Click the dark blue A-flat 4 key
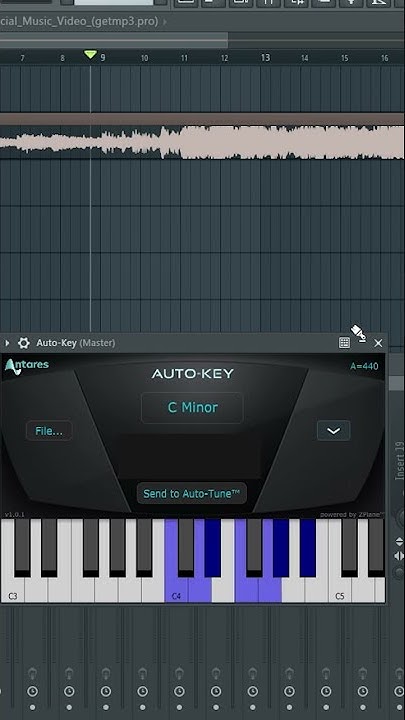The image size is (405, 720). 281,546
